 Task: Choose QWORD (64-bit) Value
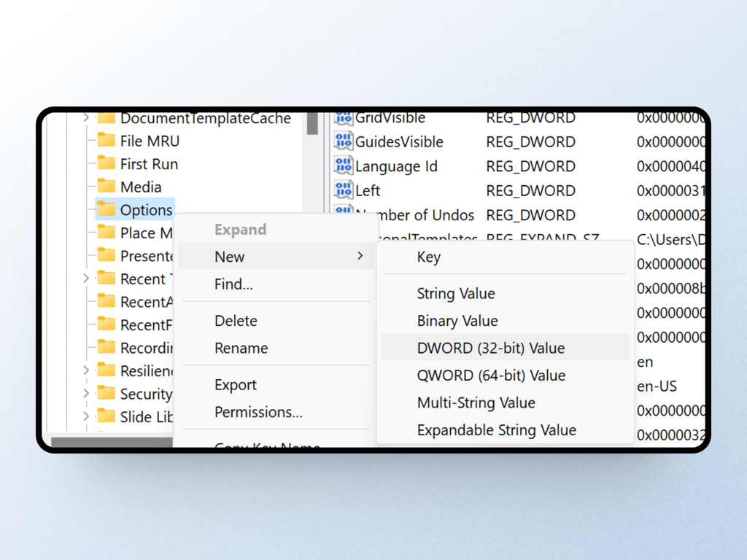tap(490, 376)
